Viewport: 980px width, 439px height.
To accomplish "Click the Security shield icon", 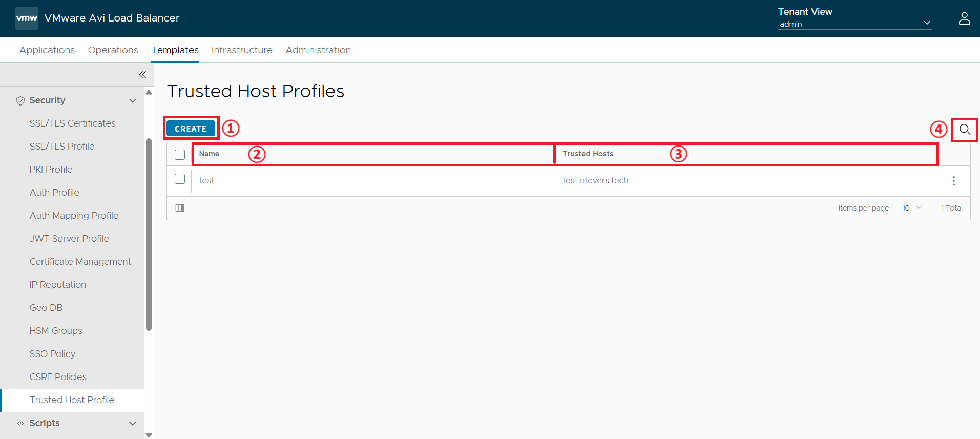I will pos(20,100).
